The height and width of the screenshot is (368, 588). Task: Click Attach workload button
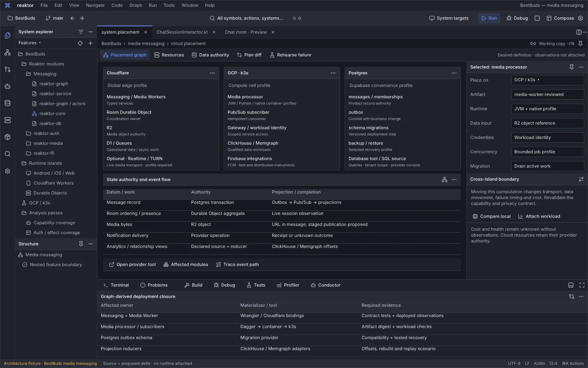tap(539, 217)
